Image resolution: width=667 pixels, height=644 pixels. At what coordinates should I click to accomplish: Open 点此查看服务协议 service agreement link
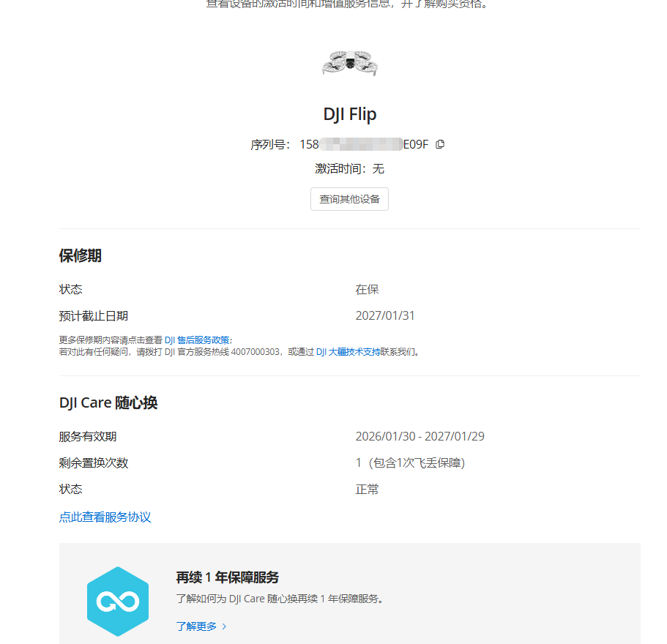105,517
